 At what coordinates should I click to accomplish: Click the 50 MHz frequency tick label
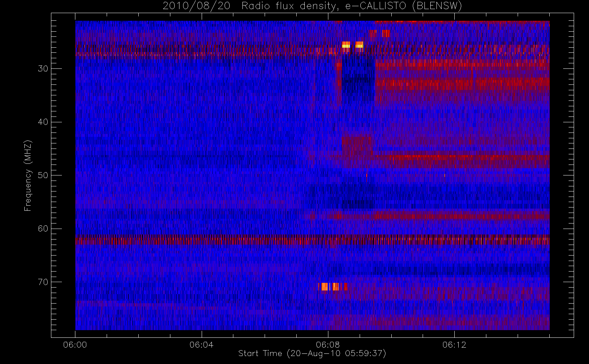[43, 175]
